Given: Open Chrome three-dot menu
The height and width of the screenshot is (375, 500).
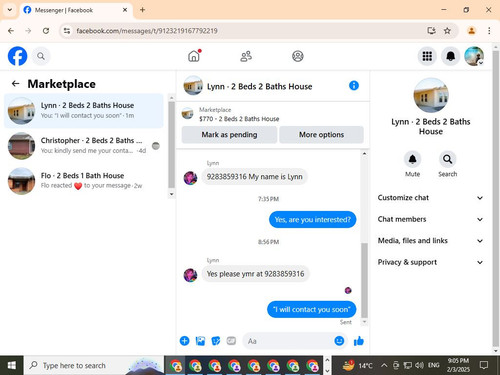Looking at the screenshot, I should click(x=489, y=31).
